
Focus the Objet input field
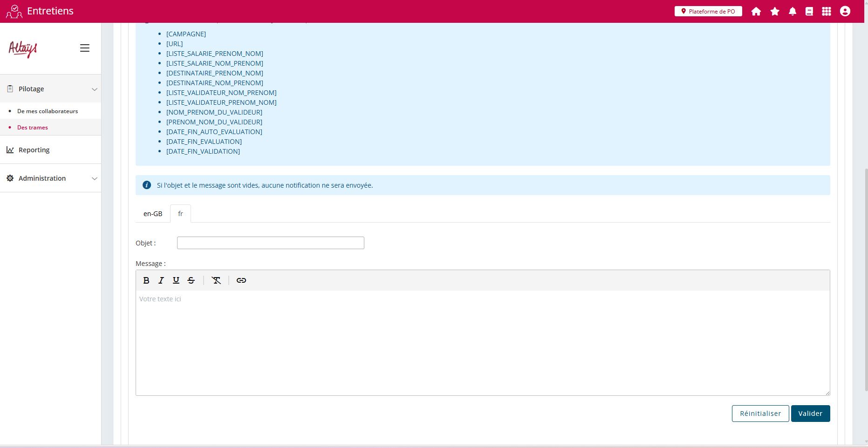point(270,243)
